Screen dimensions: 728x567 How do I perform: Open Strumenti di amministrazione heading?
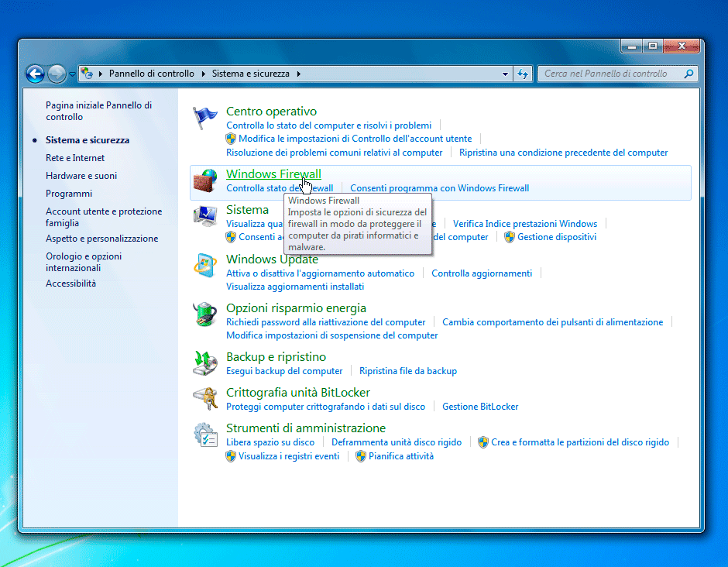(x=306, y=428)
